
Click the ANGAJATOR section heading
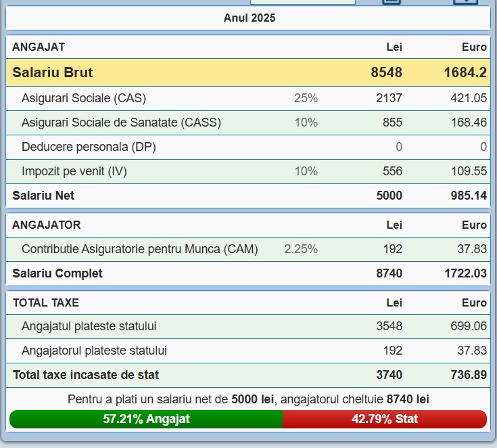[x=47, y=225]
